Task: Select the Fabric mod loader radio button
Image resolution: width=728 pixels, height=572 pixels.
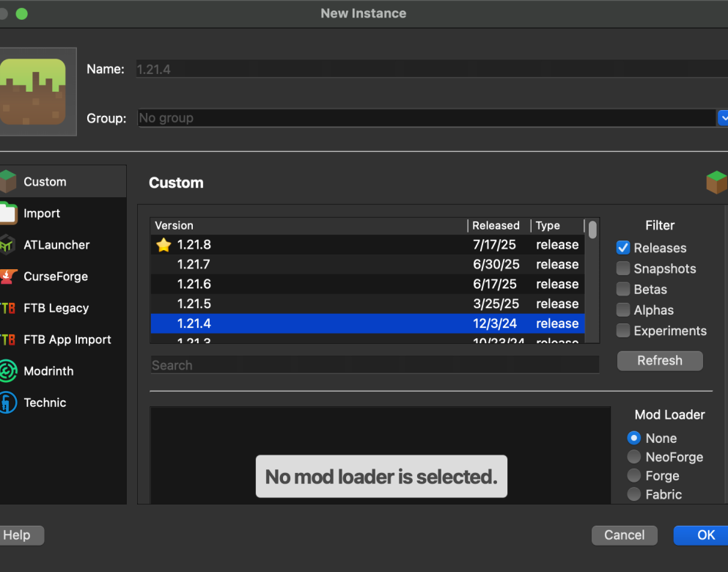Action: click(x=634, y=494)
